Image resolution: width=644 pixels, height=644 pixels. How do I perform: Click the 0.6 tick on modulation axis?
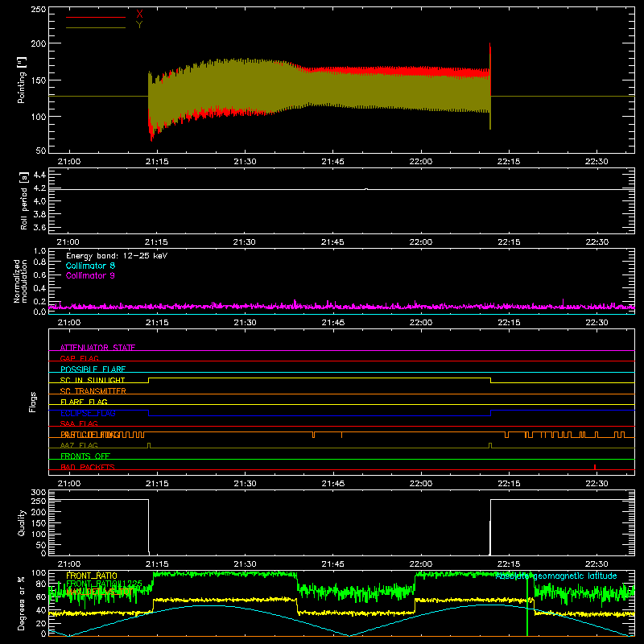point(39,275)
